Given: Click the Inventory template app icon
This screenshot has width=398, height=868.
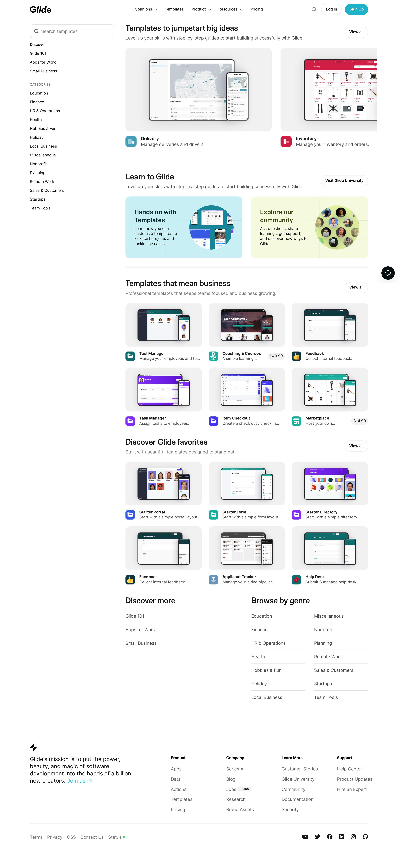Looking at the screenshot, I should [x=286, y=141].
